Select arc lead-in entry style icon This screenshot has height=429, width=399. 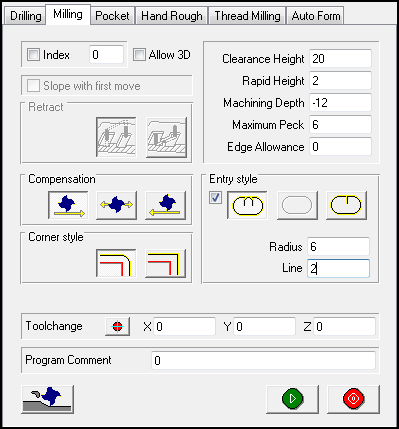247,205
